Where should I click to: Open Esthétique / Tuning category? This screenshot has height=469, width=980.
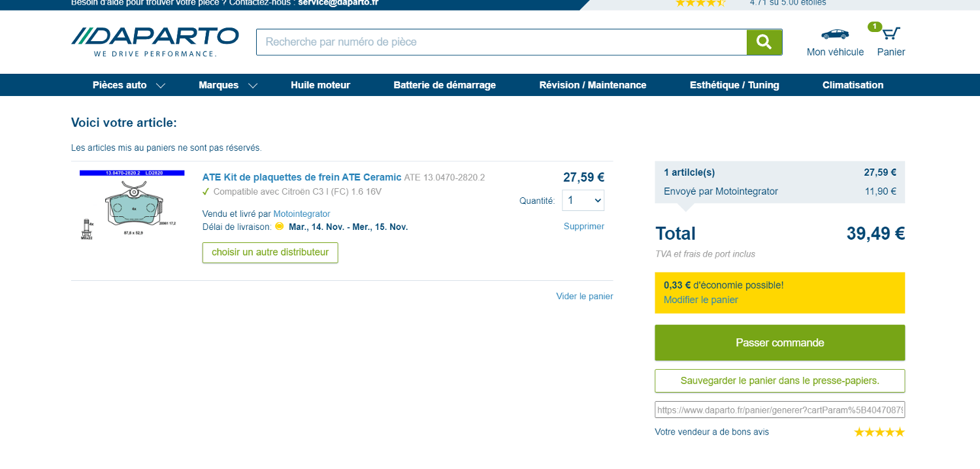[x=734, y=85]
